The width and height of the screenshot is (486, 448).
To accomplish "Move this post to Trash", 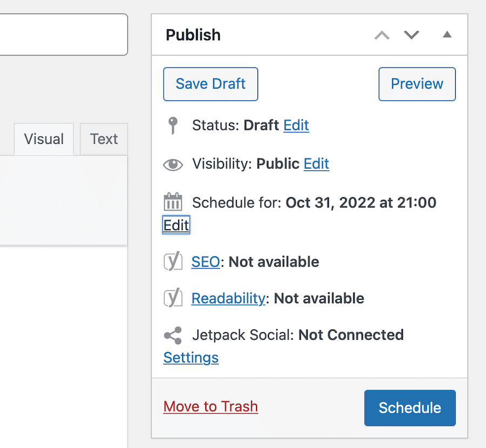I will click(x=211, y=406).
